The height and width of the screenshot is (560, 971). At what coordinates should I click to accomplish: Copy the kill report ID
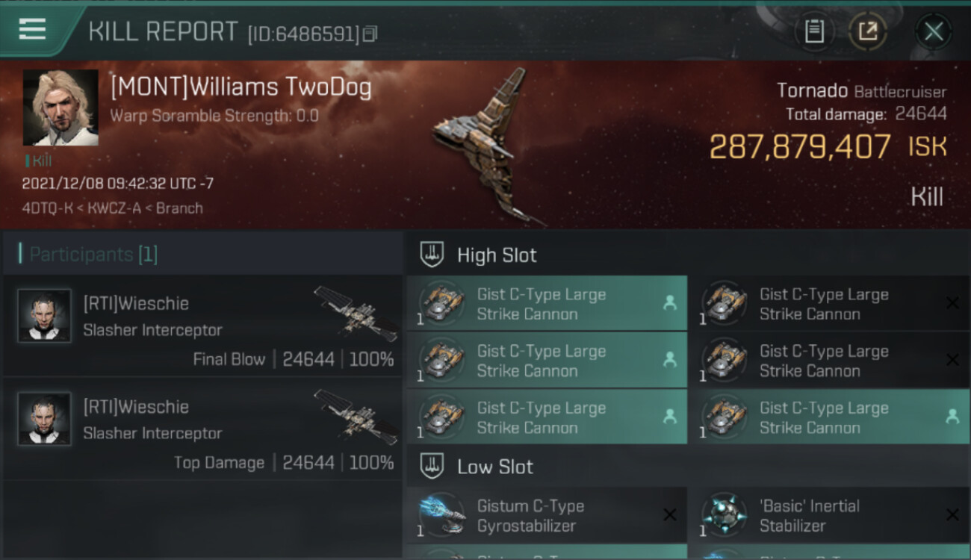click(x=370, y=34)
